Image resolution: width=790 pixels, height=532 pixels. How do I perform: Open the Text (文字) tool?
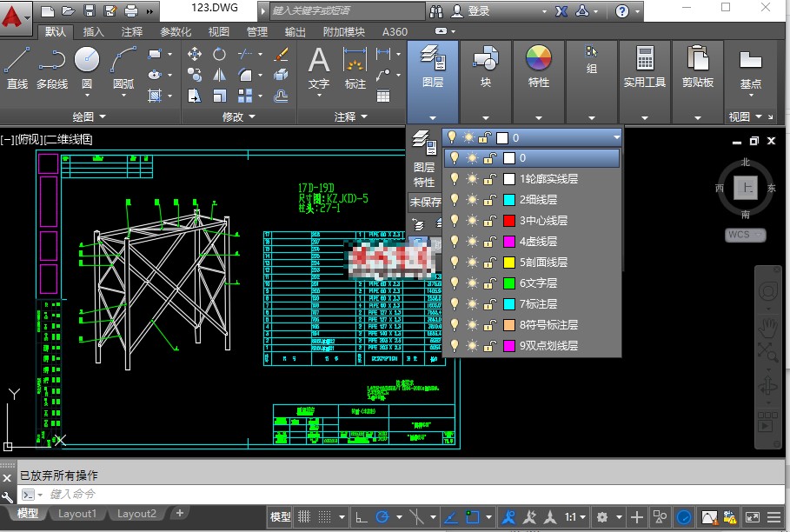318,65
